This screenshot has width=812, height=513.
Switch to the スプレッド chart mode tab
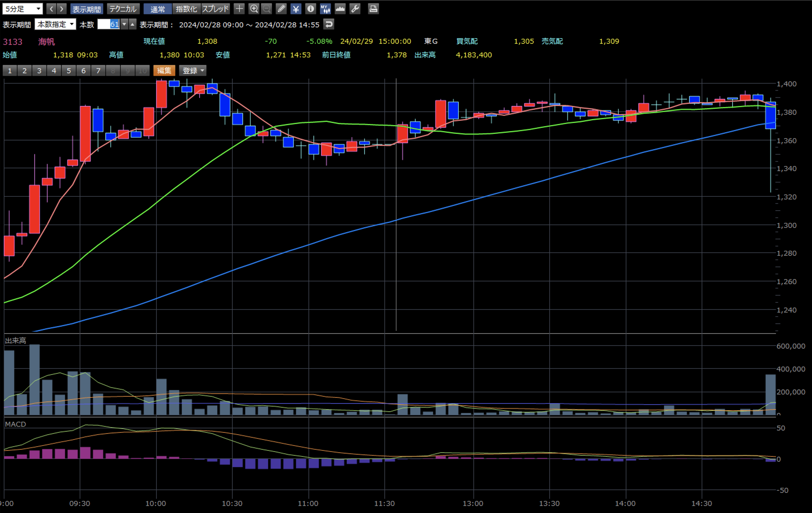point(215,9)
